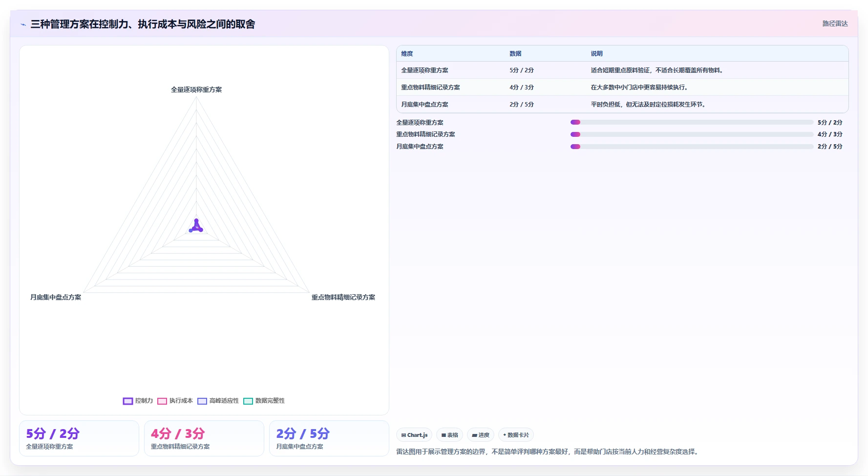868x476 pixels.
Task: Click the radar data polygon at center
Action: tap(196, 227)
